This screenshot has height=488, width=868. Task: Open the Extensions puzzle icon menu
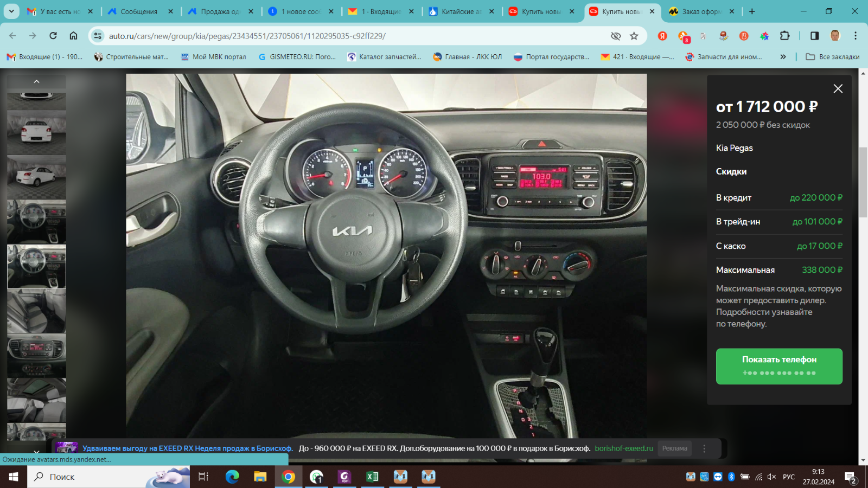pos(784,36)
